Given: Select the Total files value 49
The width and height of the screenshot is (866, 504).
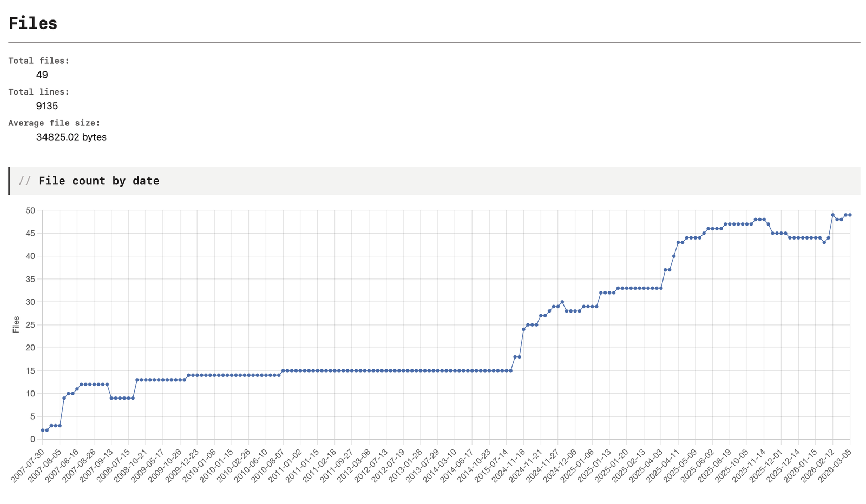Looking at the screenshot, I should (x=42, y=75).
